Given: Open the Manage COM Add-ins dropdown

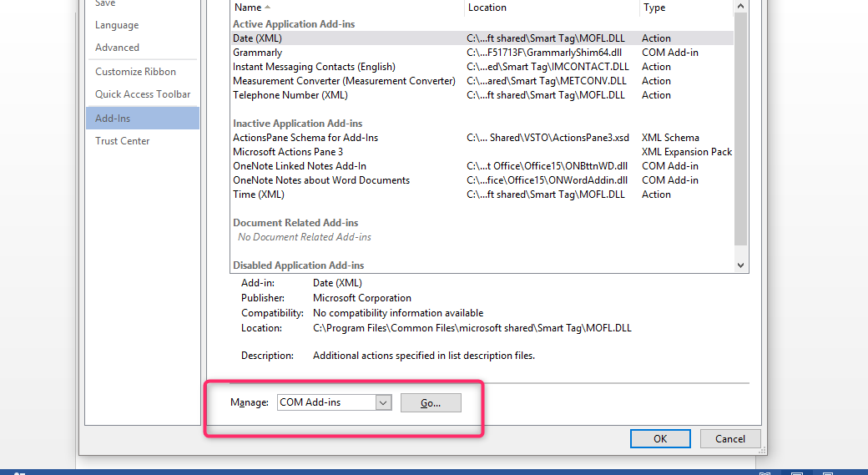Looking at the screenshot, I should tap(383, 402).
